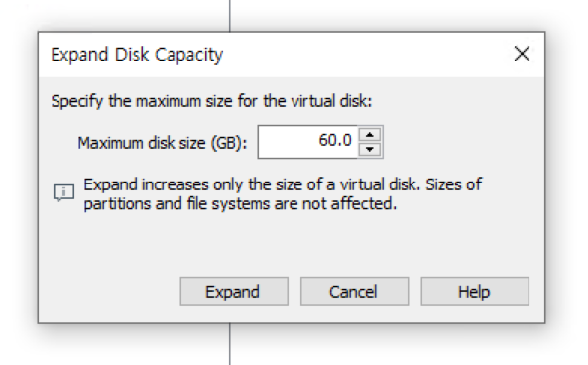This screenshot has width=588, height=365.
Task: Dismiss the dialog with the X icon
Action: click(x=522, y=54)
